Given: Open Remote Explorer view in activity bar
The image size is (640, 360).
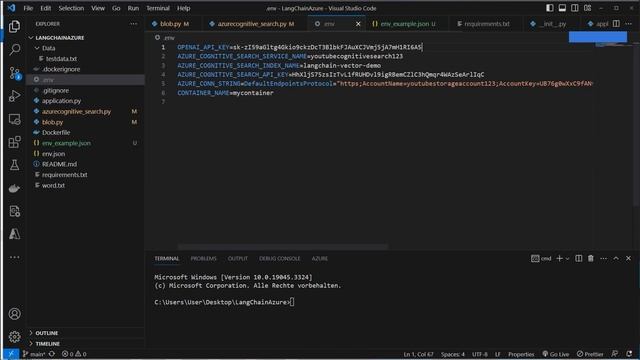Looking at the screenshot, I should coord(14,119).
